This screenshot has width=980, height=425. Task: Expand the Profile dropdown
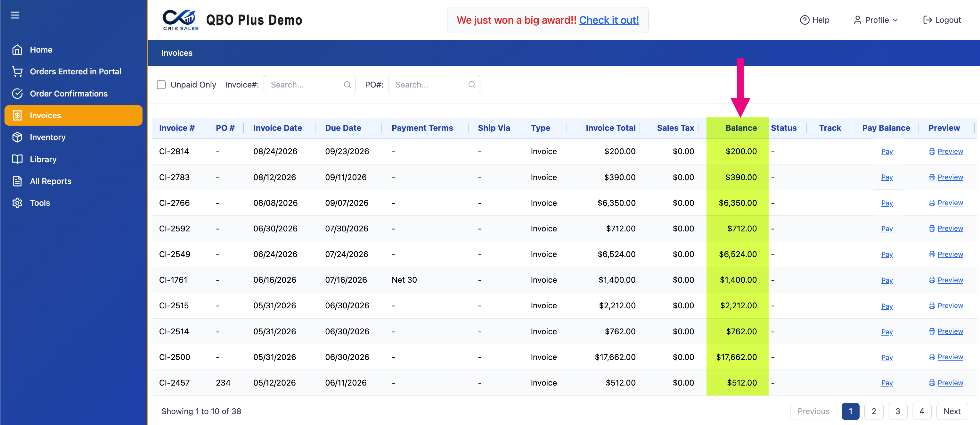(x=876, y=20)
